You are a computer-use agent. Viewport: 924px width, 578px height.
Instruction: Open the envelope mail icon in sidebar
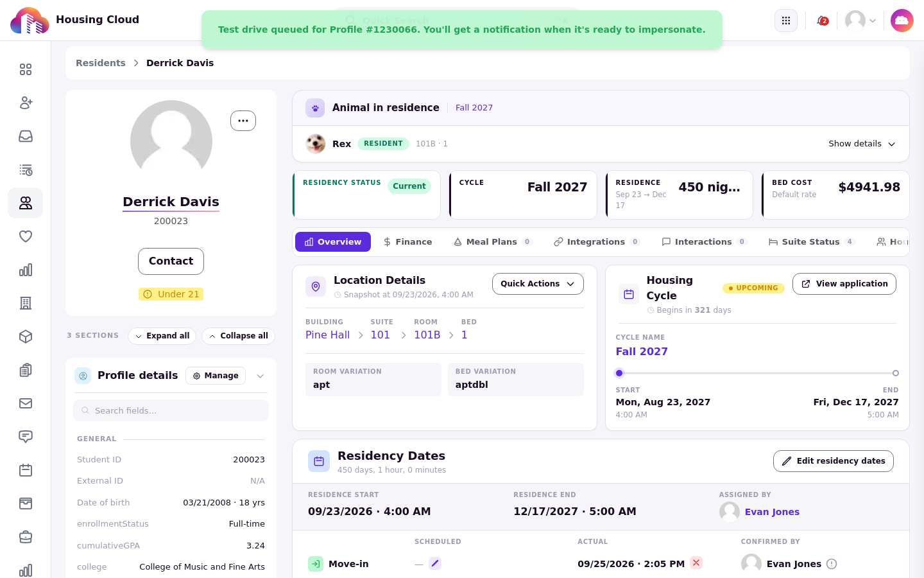click(26, 403)
